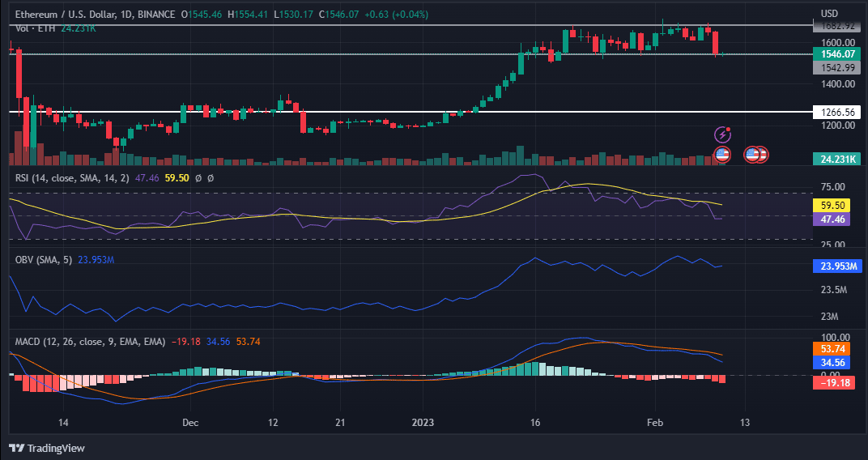
Task: Click the 1400.00 price axis label
Action: (837, 84)
